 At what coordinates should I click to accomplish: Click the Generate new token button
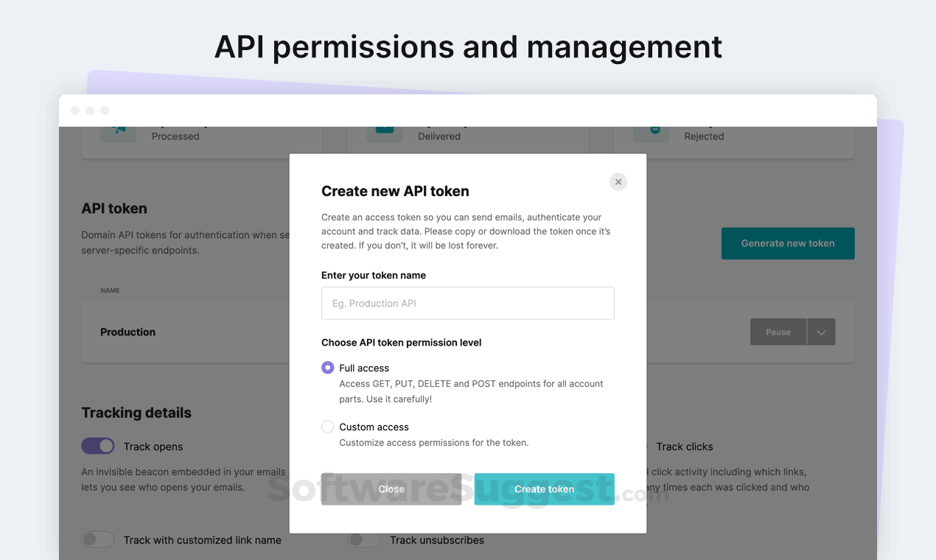click(x=788, y=243)
